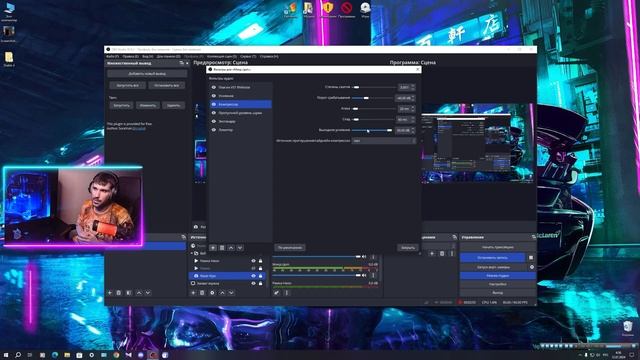Remove selected filter with trash icon in filters dialog

pos(222,248)
